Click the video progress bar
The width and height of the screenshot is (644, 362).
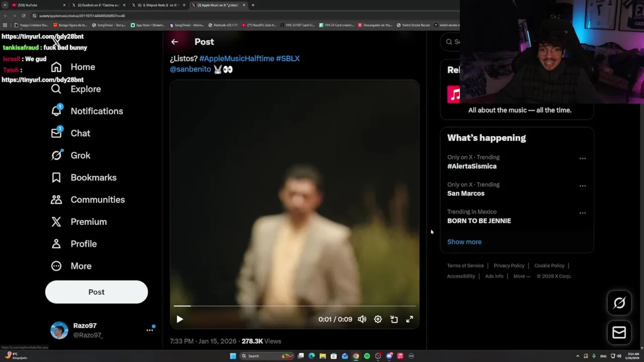tap(294, 306)
